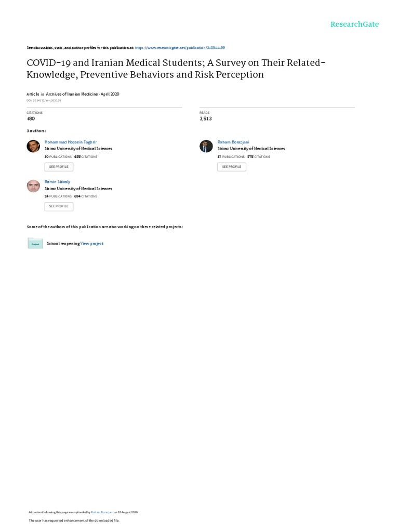Open Mohammad Hossein Taghrir author name link
Screen dimensions: 399x532
71,142
